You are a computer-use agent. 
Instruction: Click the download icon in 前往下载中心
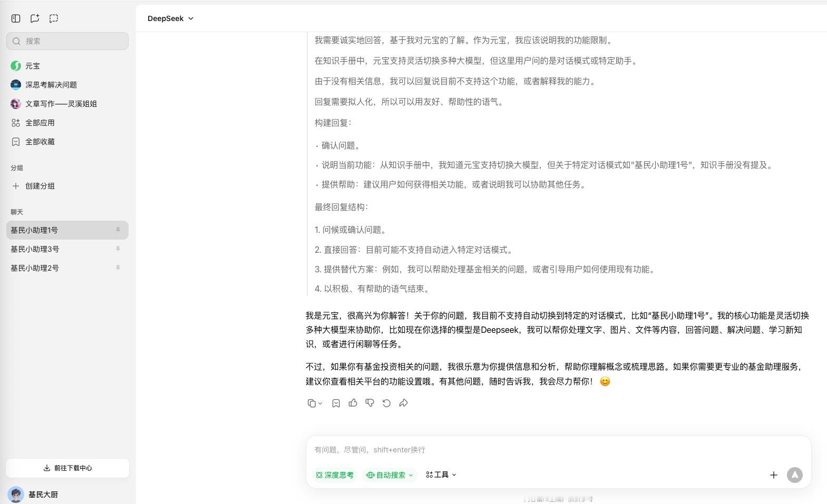pos(47,468)
